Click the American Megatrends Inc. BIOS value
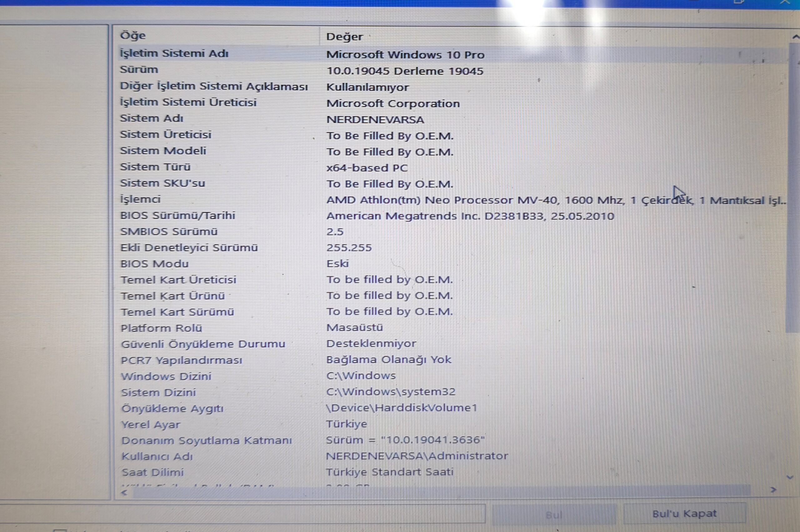Screen dimensions: 800x532 tap(470, 216)
